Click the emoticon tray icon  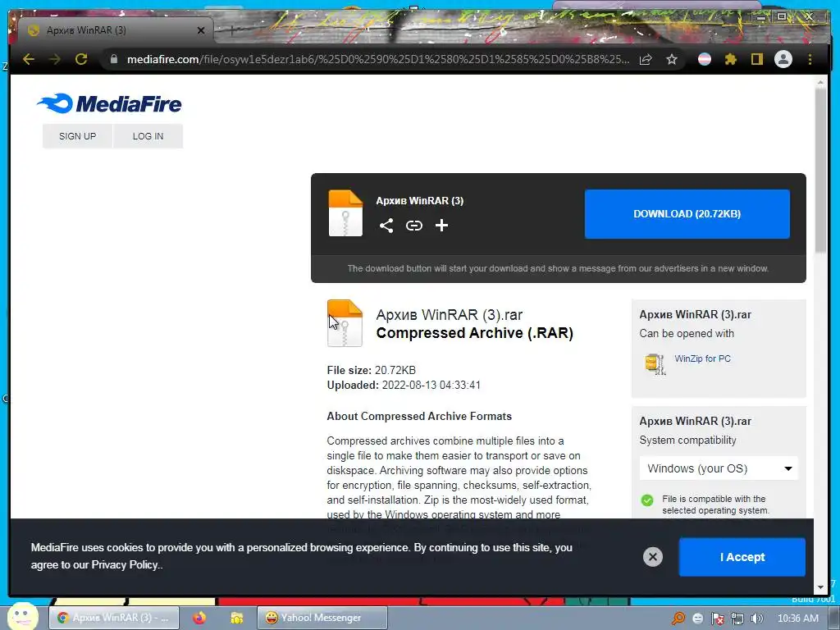point(697,619)
